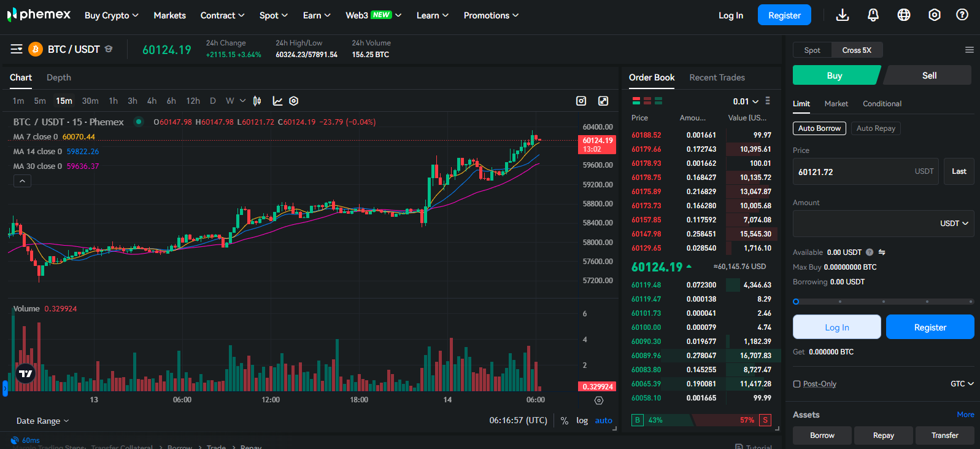
Task: Open the trading pair list menu icon
Action: pyautogui.click(x=17, y=49)
